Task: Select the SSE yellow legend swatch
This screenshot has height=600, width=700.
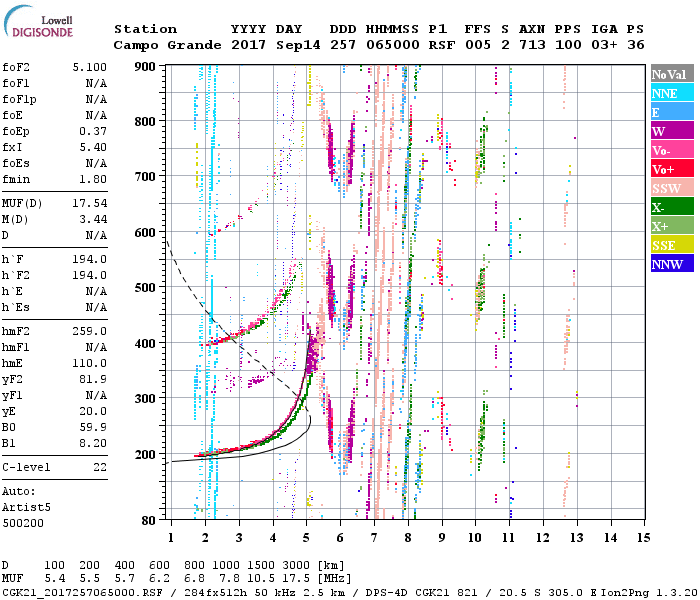Action: point(672,245)
